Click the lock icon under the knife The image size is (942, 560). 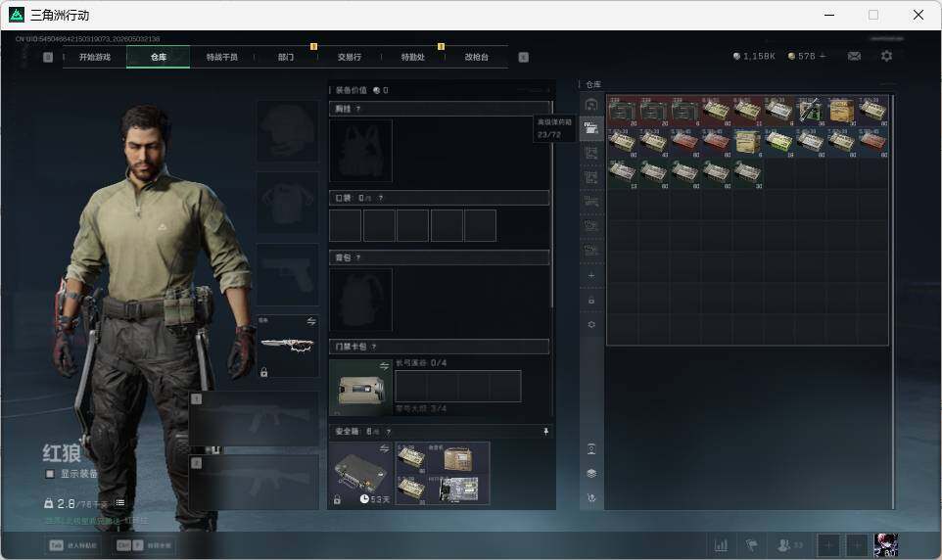click(x=263, y=373)
